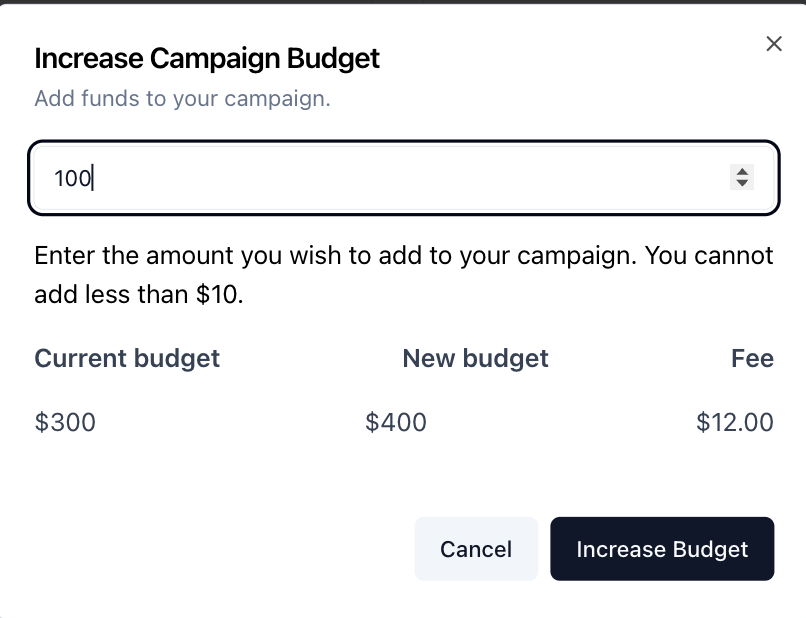Image resolution: width=806 pixels, height=618 pixels.
Task: Click the Increase Campaign Budget heading
Action: point(207,58)
